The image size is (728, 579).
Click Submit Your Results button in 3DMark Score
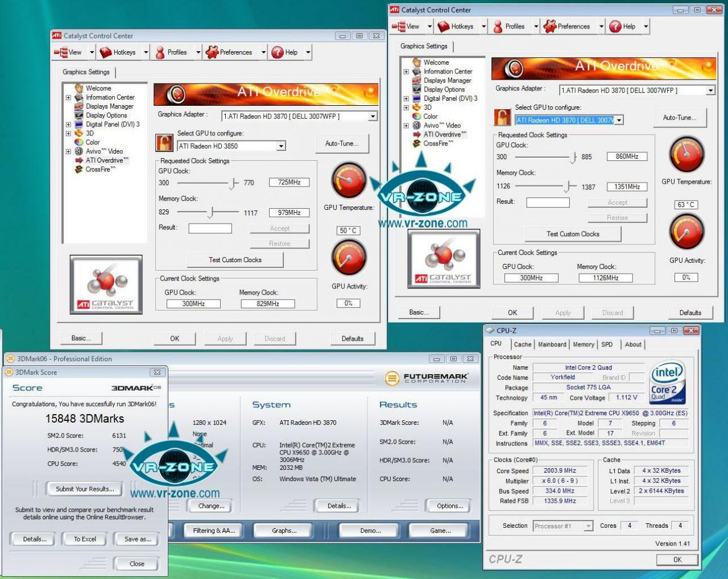click(85, 489)
